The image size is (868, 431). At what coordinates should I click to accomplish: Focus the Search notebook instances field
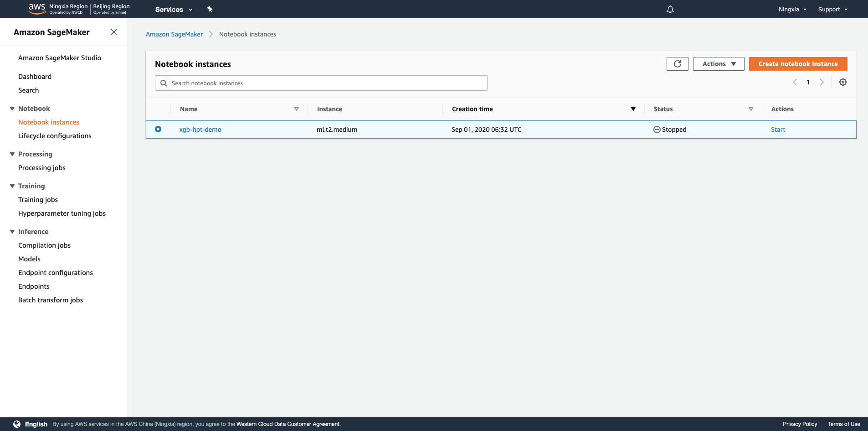point(321,83)
